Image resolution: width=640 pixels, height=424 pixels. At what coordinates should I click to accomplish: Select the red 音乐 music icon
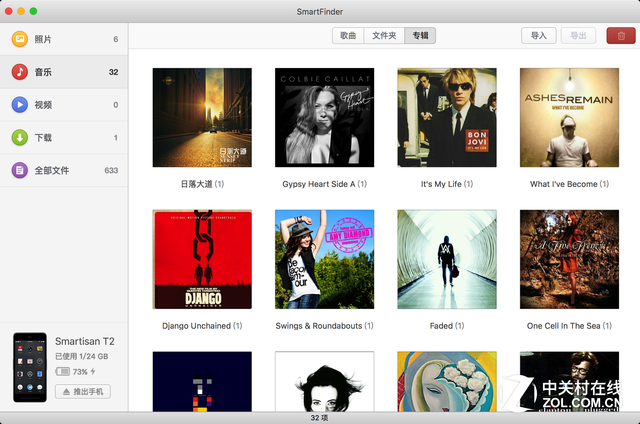click(x=20, y=72)
